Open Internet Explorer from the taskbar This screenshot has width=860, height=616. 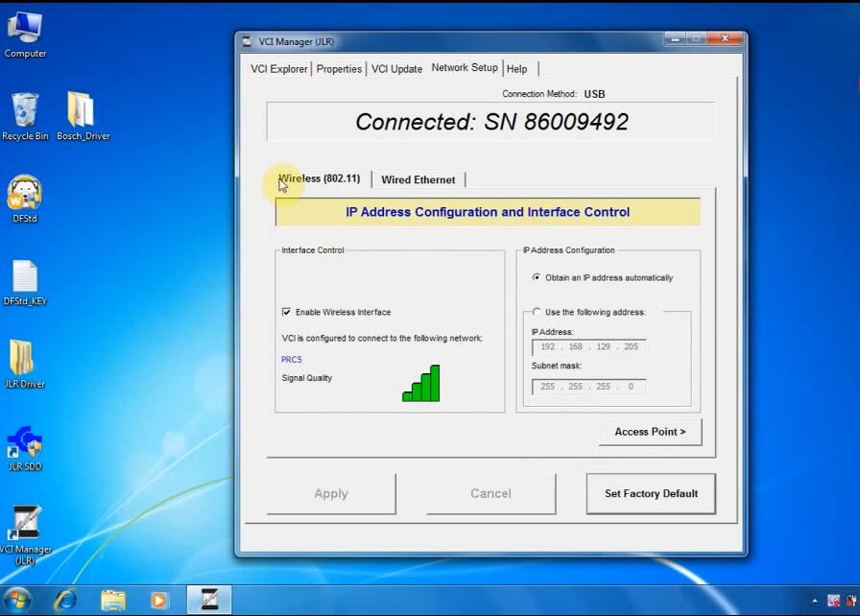[x=65, y=600]
